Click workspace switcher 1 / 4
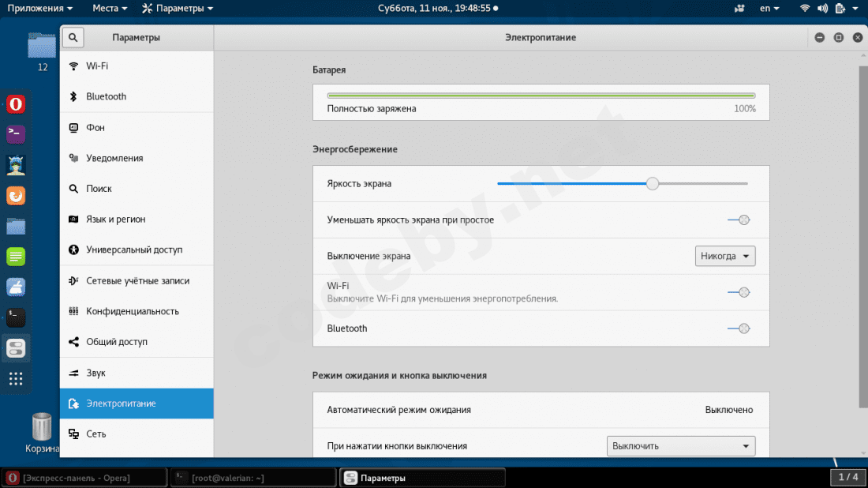868x488 pixels. (848, 477)
